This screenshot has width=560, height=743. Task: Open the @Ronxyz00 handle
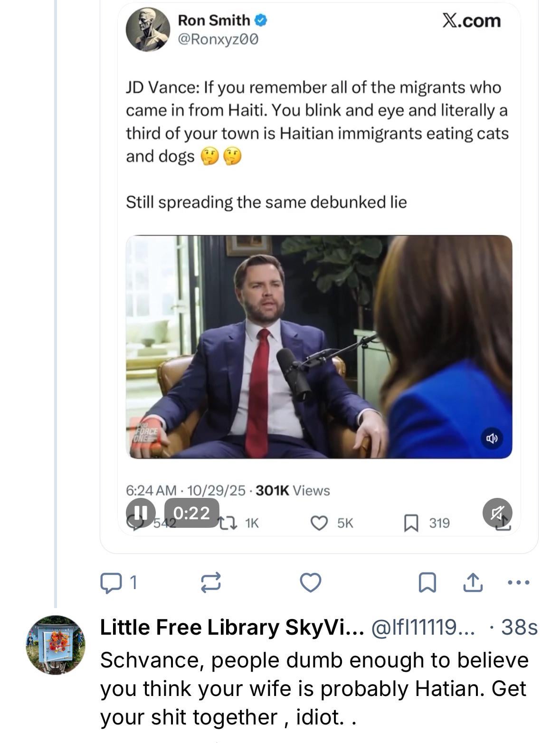218,39
